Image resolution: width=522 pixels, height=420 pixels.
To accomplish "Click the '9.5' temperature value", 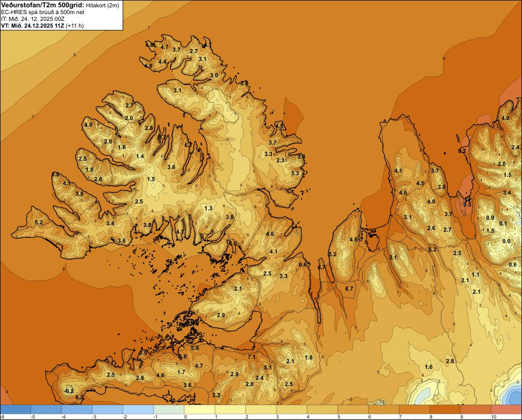I will 467,205.
